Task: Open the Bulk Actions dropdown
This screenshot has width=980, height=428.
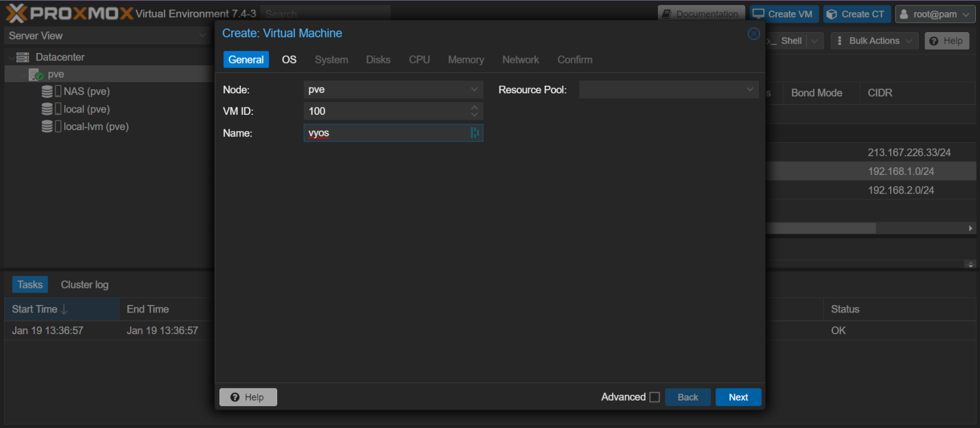Action: pos(874,41)
